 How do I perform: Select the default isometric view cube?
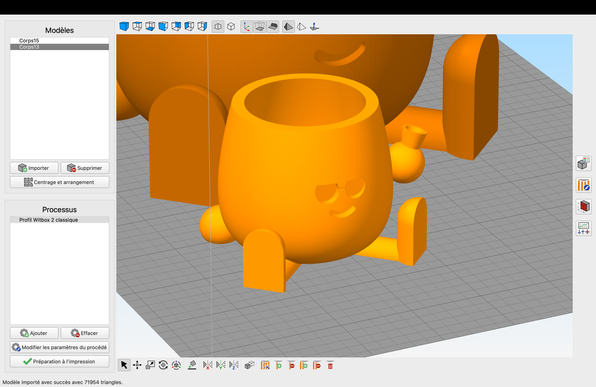pos(124,26)
